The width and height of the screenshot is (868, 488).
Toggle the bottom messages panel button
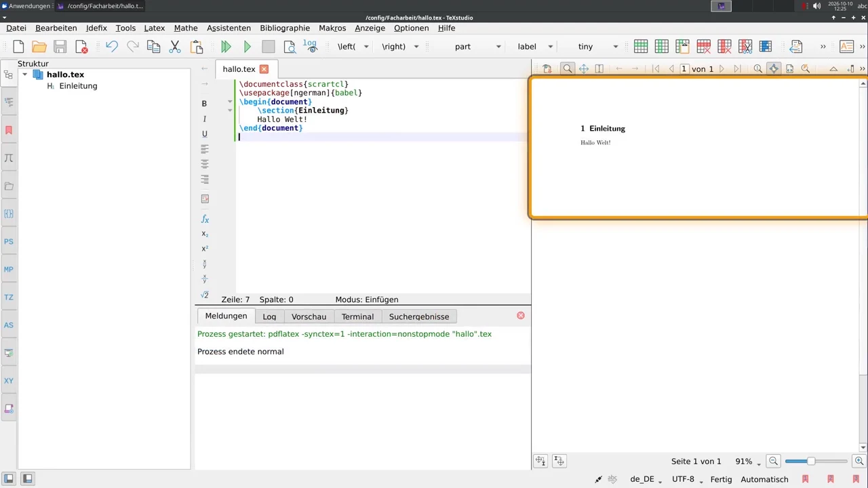[27, 479]
